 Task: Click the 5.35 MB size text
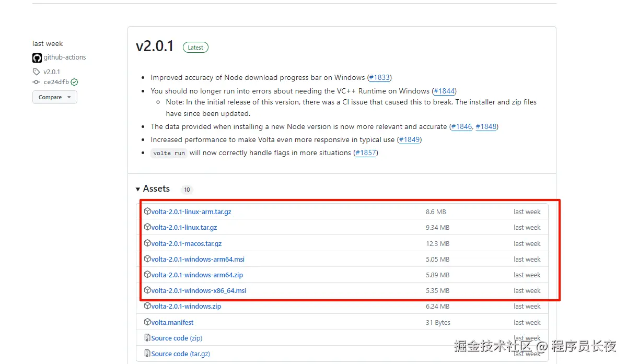(437, 290)
